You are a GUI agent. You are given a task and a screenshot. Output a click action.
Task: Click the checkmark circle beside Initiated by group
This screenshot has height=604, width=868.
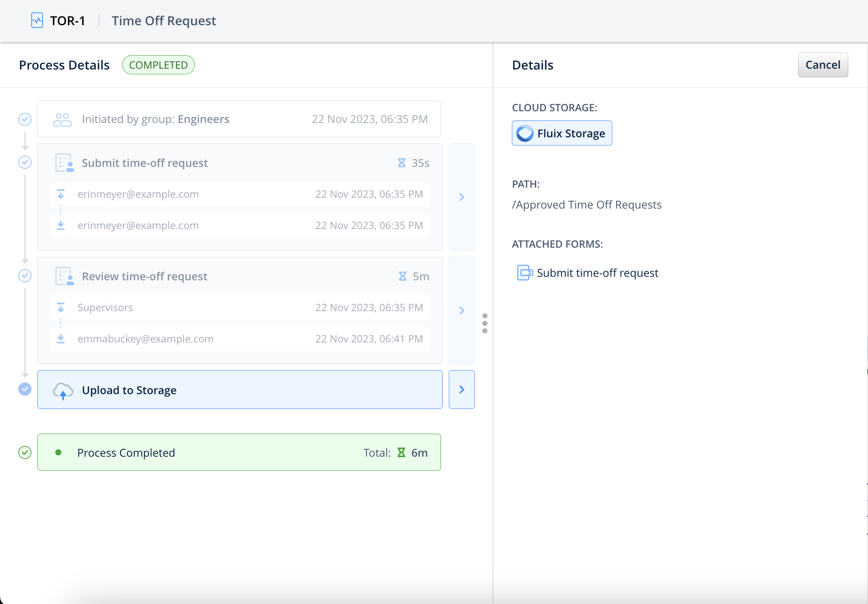pos(25,119)
